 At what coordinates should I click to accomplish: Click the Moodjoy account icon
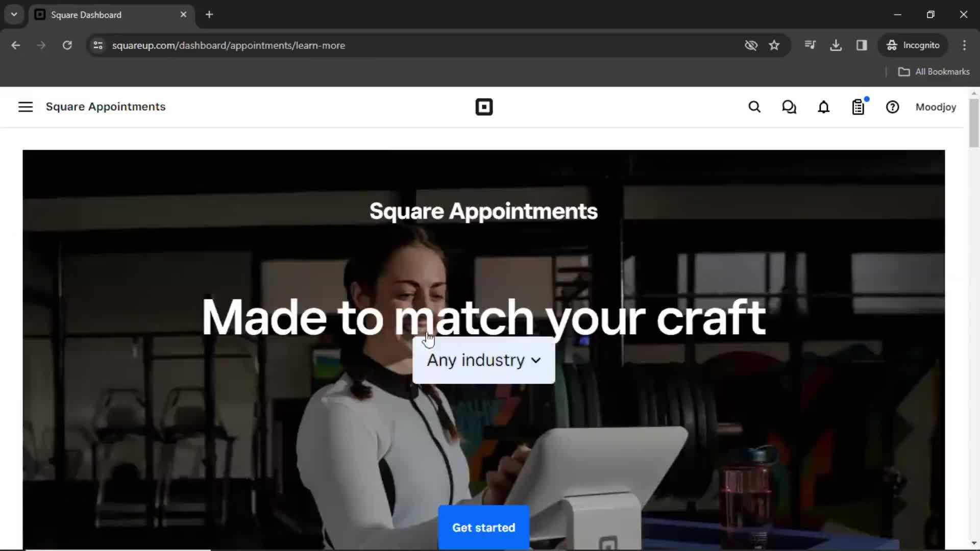click(935, 107)
